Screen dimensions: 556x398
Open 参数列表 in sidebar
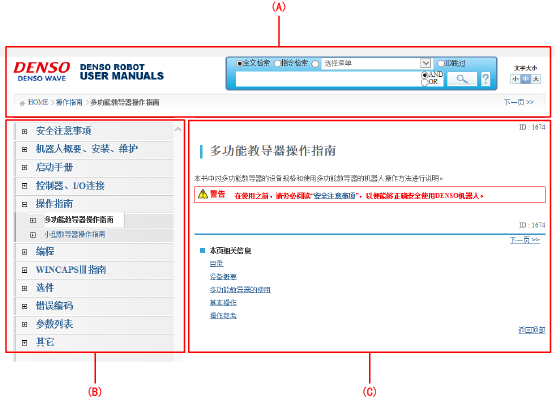[54, 324]
